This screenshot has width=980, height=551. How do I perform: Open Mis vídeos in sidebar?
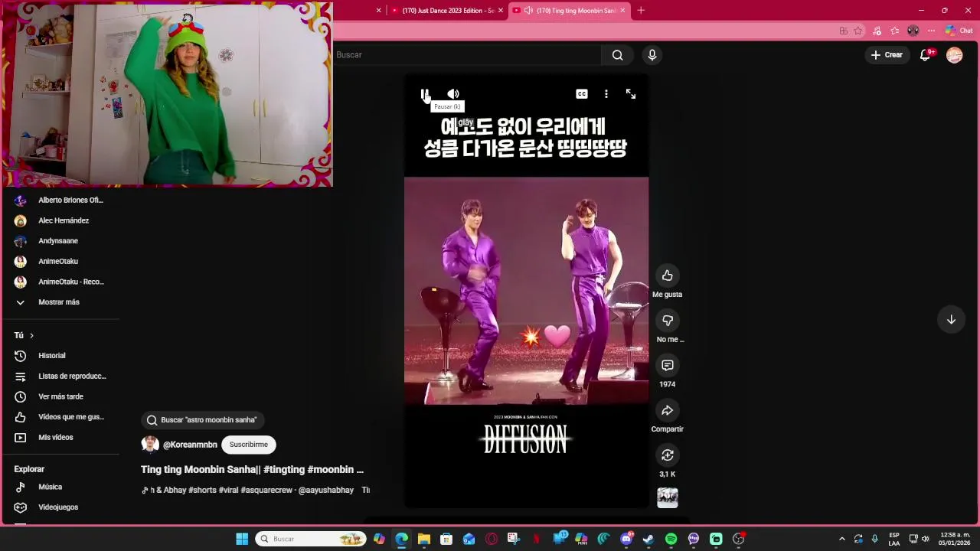click(61, 438)
